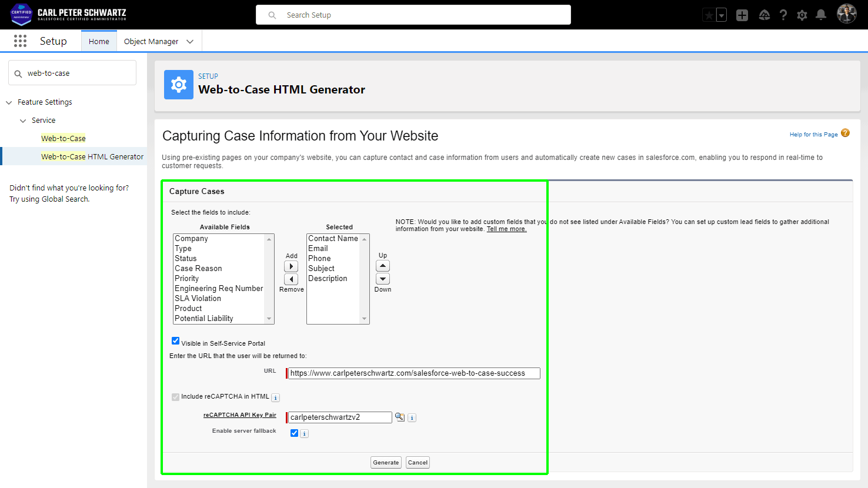
Task: Open Global Actions plus icon
Action: [742, 15]
